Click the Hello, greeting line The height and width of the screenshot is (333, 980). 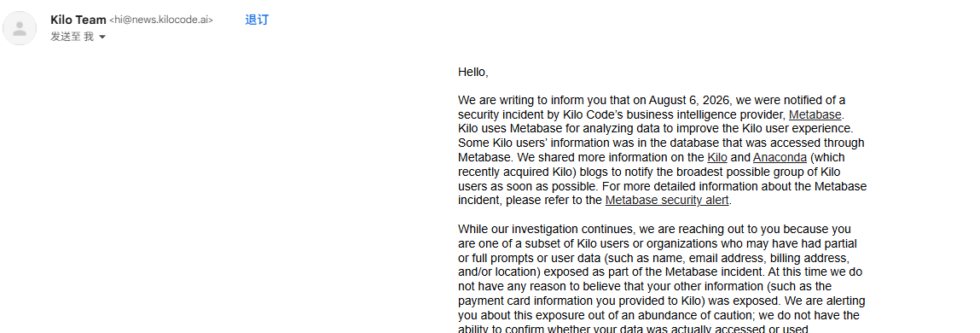473,72
